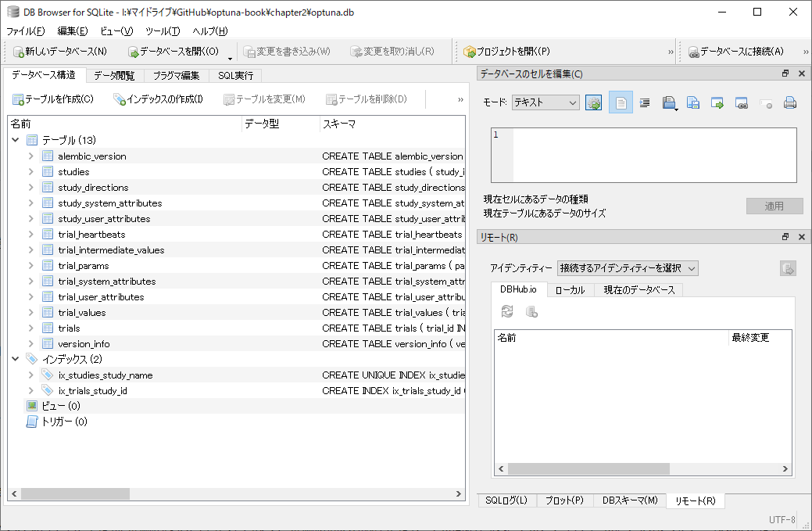The height and width of the screenshot is (531, 812).
Task: Click the Attach Database toolbar icon
Action: tap(693, 52)
